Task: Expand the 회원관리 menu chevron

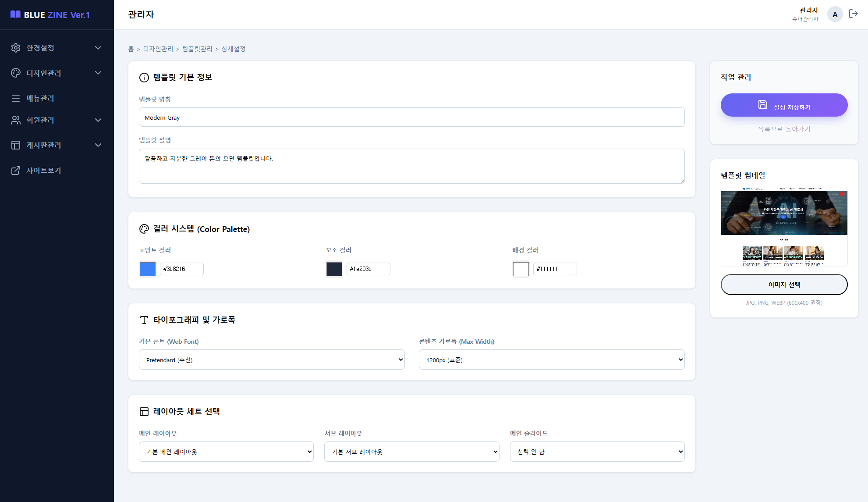Action: [98, 120]
